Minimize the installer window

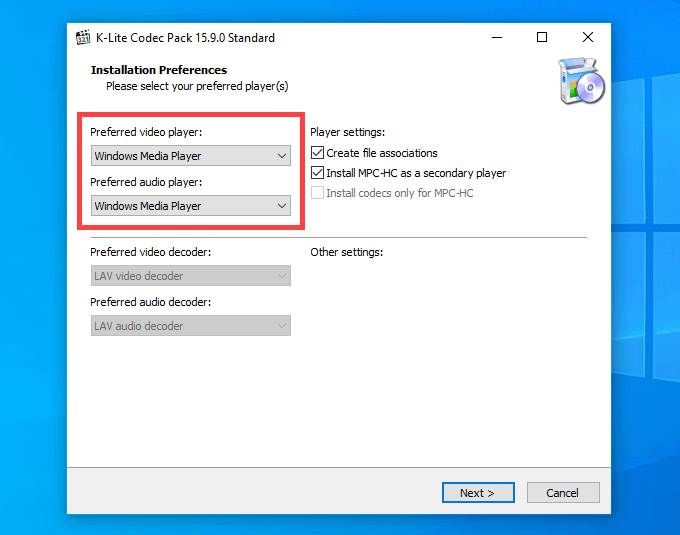(x=496, y=38)
